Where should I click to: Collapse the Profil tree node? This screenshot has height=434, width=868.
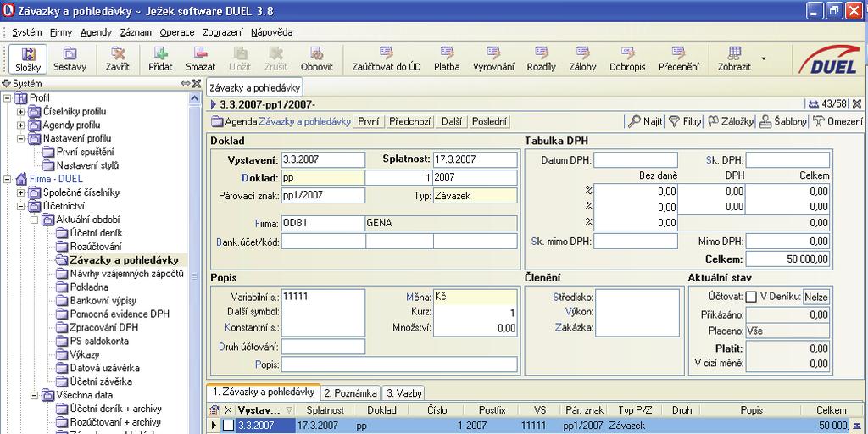7,98
